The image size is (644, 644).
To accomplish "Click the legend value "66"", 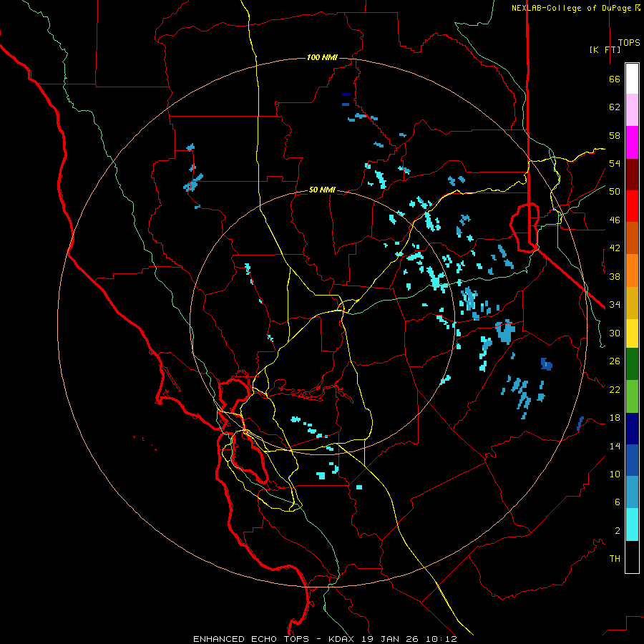I will pyautogui.click(x=615, y=79).
